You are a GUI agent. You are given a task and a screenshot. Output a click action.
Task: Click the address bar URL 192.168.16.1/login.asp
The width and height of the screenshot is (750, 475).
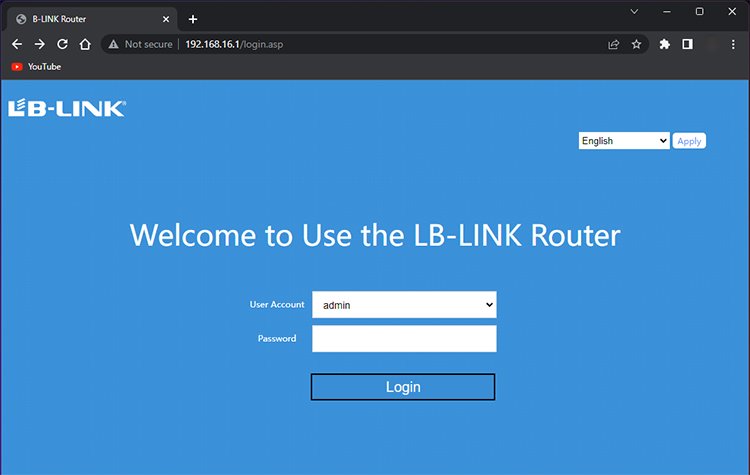click(234, 44)
